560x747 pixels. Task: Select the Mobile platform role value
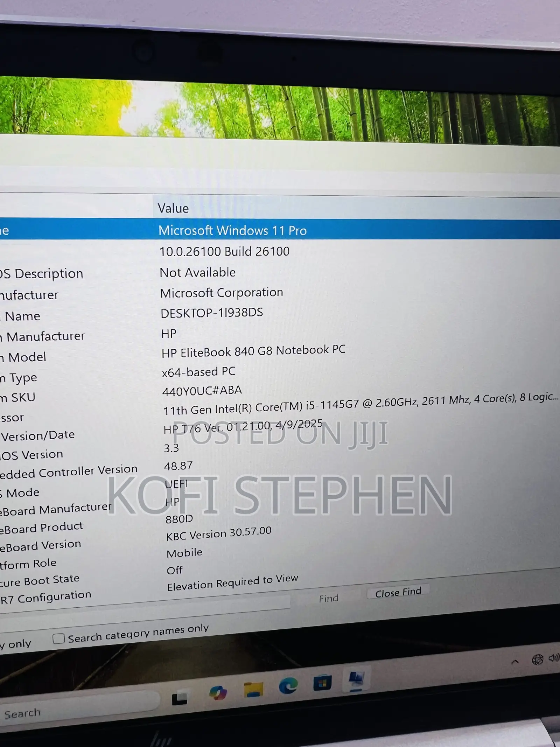coord(184,553)
